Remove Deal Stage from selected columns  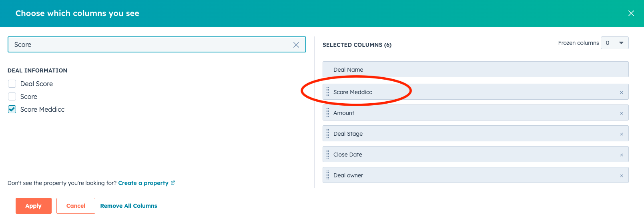point(621,134)
